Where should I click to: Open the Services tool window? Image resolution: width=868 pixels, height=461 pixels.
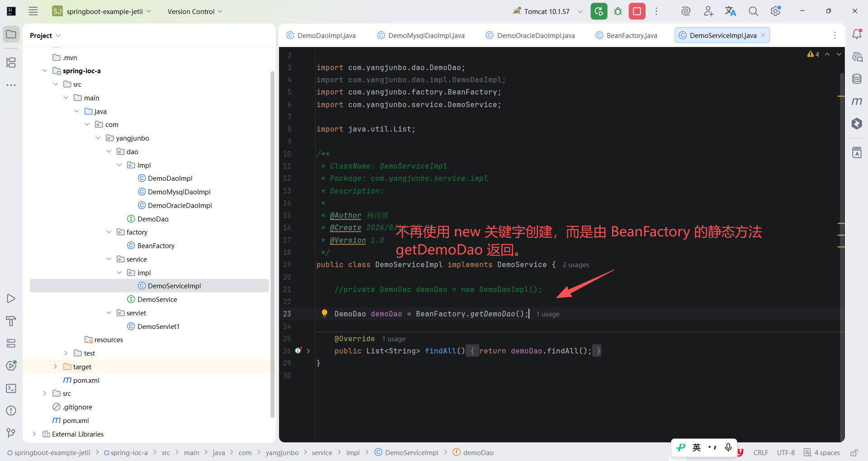(11, 343)
